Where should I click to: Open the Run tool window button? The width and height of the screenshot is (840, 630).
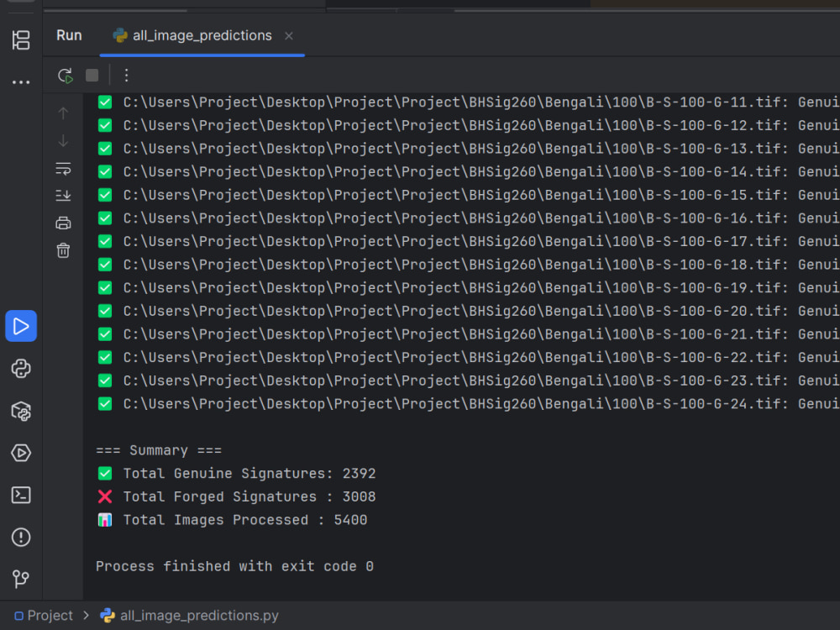[x=21, y=326]
